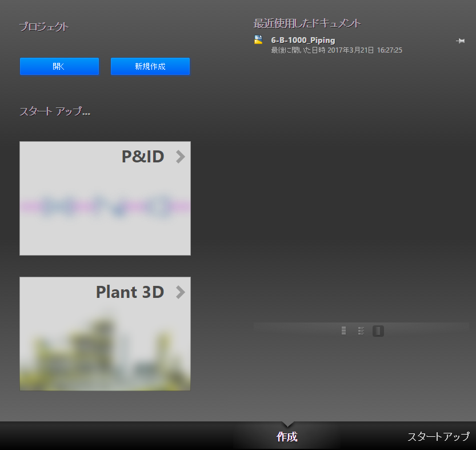Pin the 6-B-1000_Piping recent document
The width and height of the screenshot is (476, 450).
point(460,41)
